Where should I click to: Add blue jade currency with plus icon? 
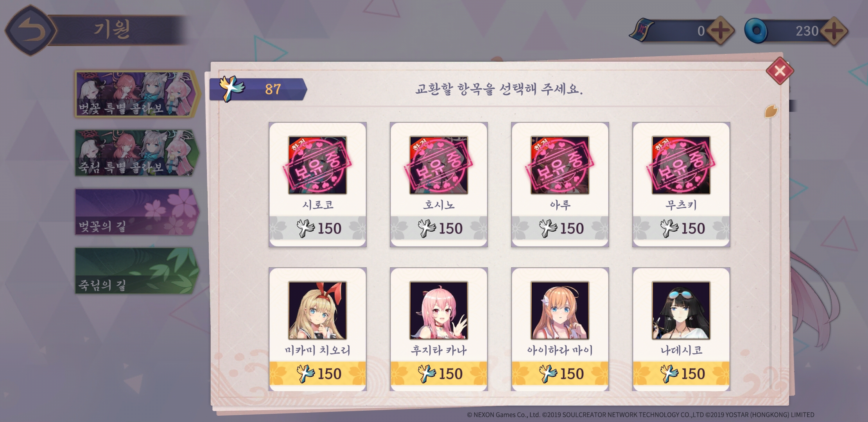click(833, 31)
